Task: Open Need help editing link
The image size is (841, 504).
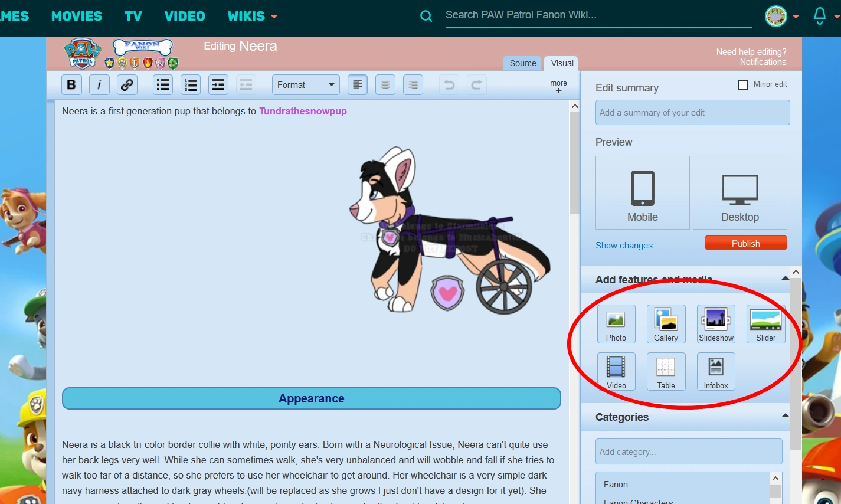Action: [751, 52]
